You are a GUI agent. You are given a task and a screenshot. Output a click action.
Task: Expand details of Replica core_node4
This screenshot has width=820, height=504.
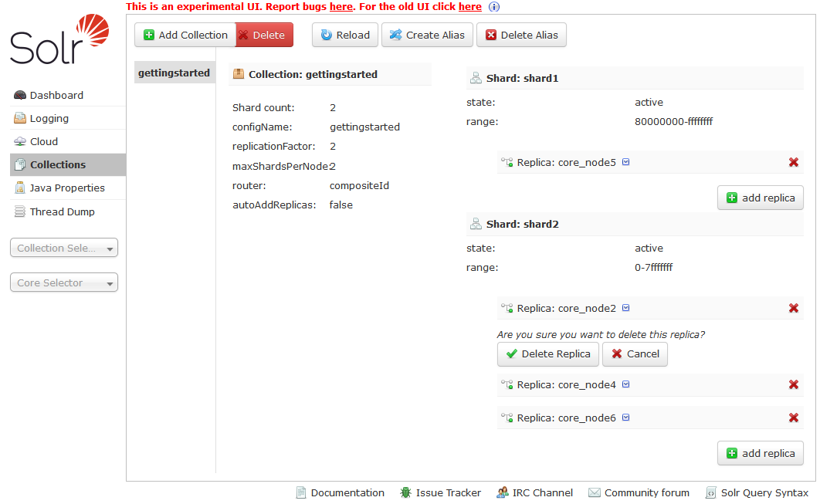(x=626, y=384)
